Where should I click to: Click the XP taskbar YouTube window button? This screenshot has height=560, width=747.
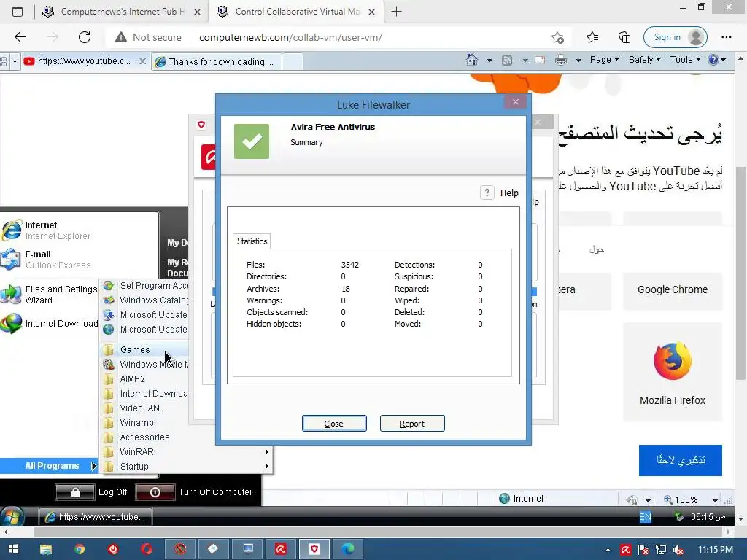[96, 517]
